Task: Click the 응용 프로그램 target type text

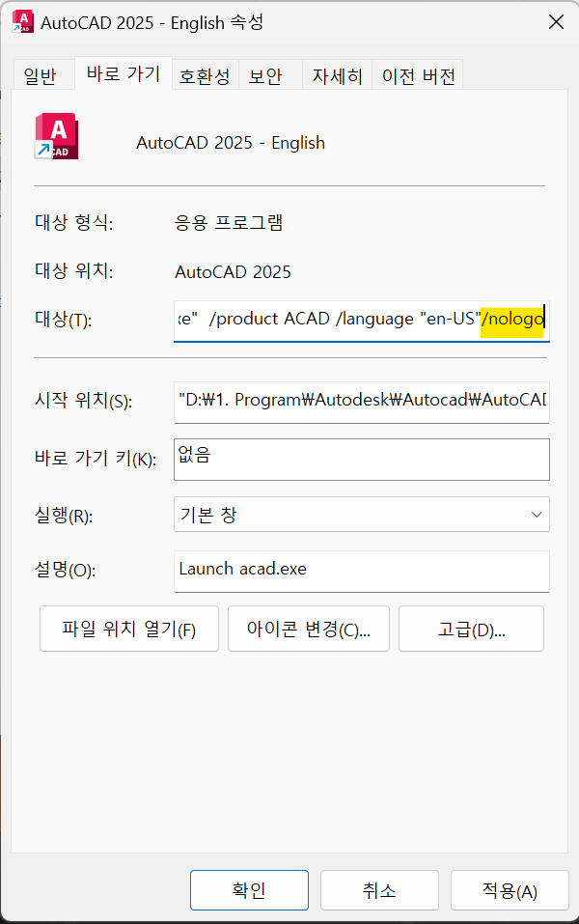Action: pos(229,223)
